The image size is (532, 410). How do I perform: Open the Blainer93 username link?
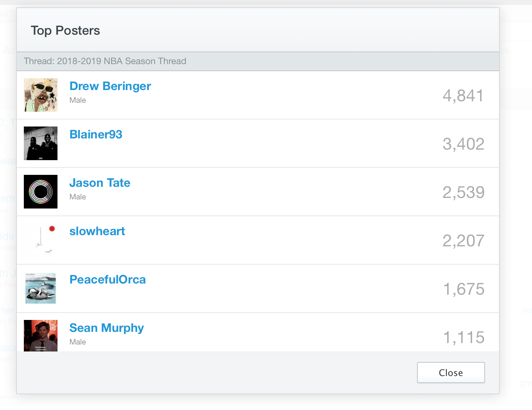pyautogui.click(x=96, y=135)
